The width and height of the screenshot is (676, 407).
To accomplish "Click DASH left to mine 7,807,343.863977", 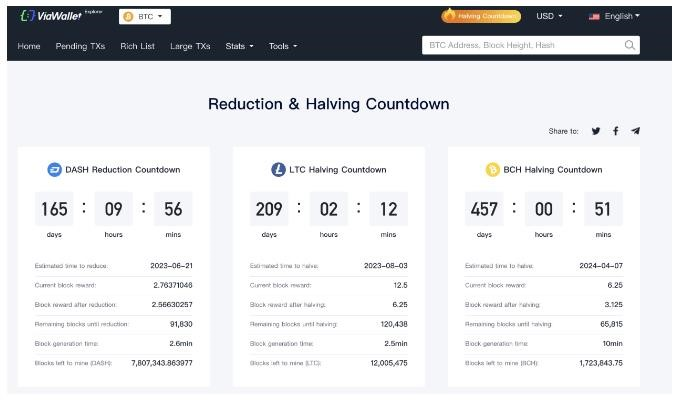I will pos(162,363).
